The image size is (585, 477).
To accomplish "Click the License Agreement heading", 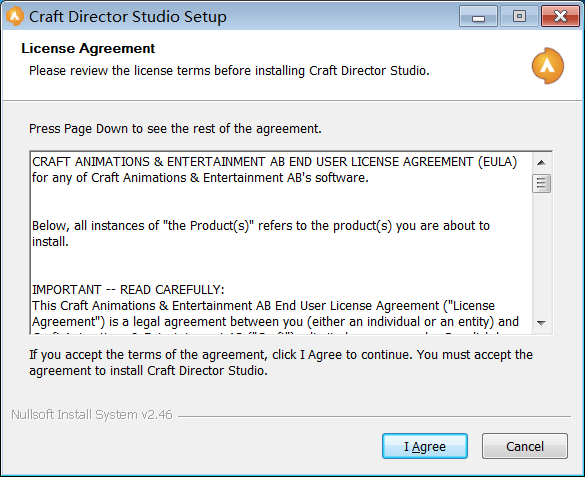I will coord(88,48).
